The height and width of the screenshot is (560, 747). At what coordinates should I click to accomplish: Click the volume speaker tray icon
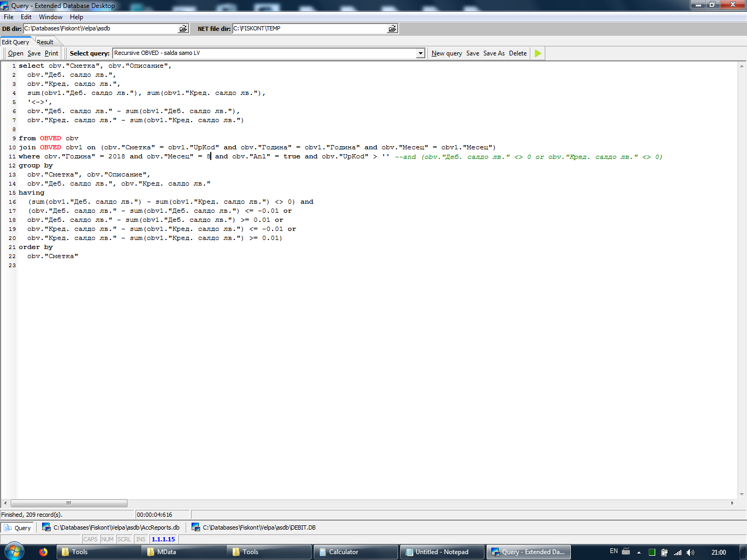[690, 553]
